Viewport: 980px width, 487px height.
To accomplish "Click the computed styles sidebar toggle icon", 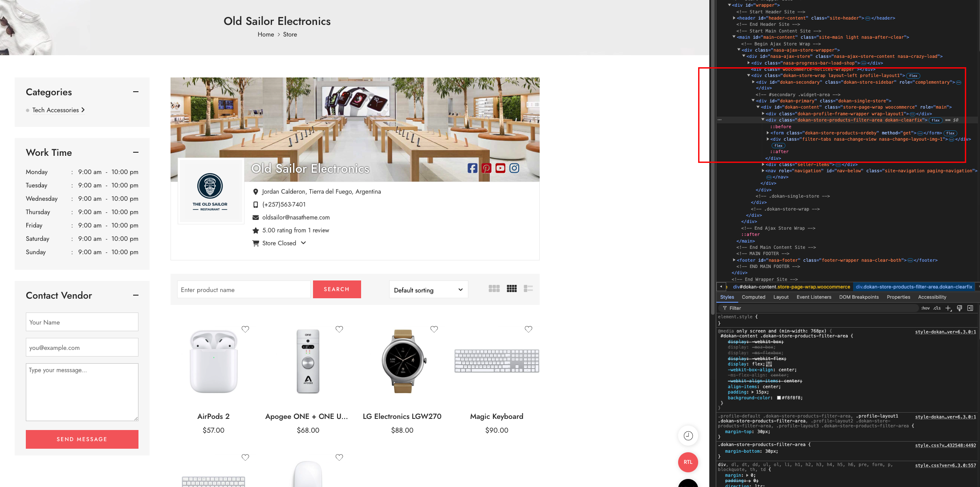I will click(x=970, y=308).
